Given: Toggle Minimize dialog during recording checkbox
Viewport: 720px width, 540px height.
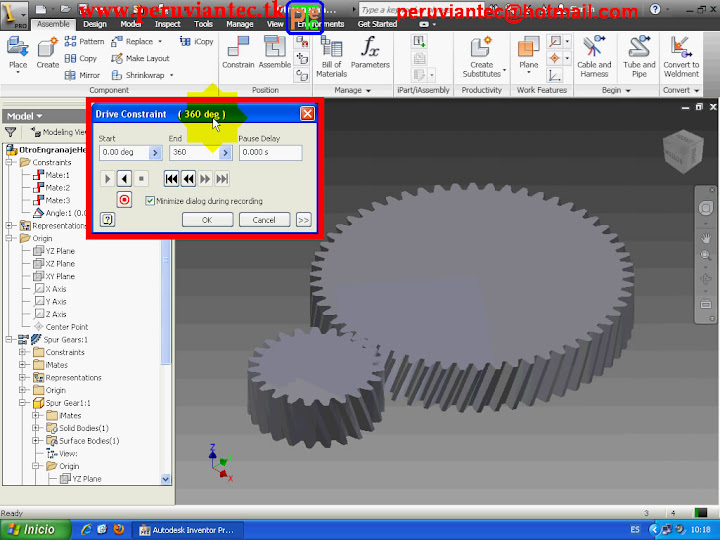Looking at the screenshot, I should 150,201.
